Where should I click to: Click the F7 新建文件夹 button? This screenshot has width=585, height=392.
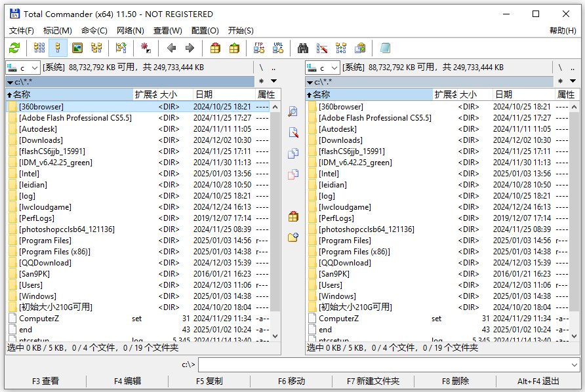[373, 381]
